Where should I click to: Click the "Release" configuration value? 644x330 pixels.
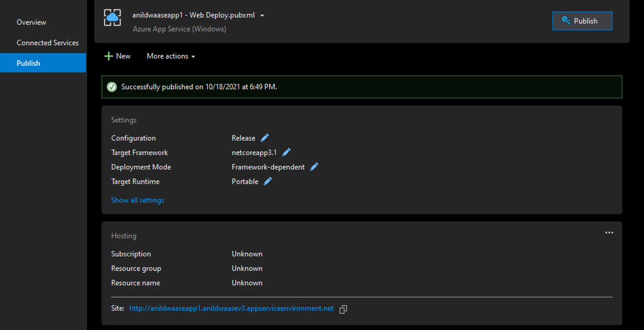(x=243, y=138)
